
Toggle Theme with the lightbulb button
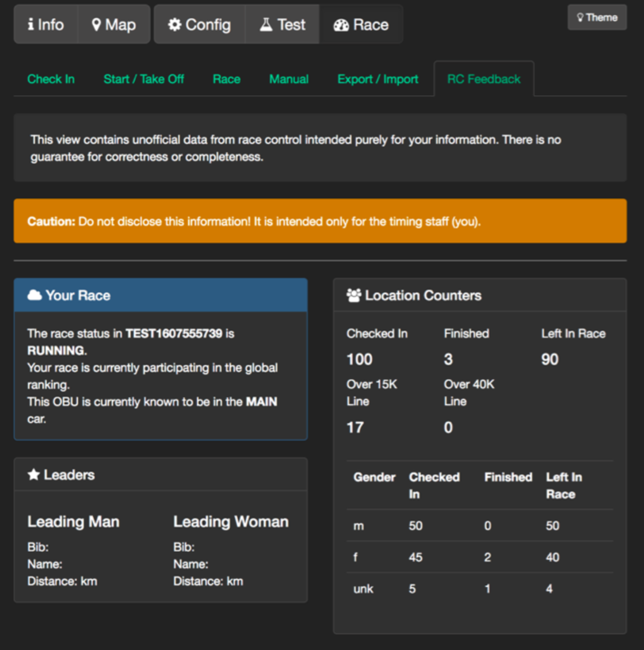597,18
